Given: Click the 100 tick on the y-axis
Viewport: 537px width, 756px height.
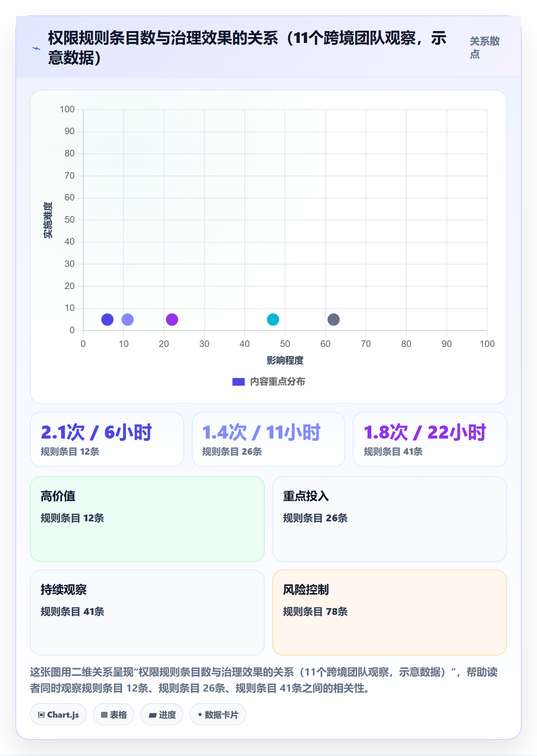Looking at the screenshot, I should click(67, 109).
